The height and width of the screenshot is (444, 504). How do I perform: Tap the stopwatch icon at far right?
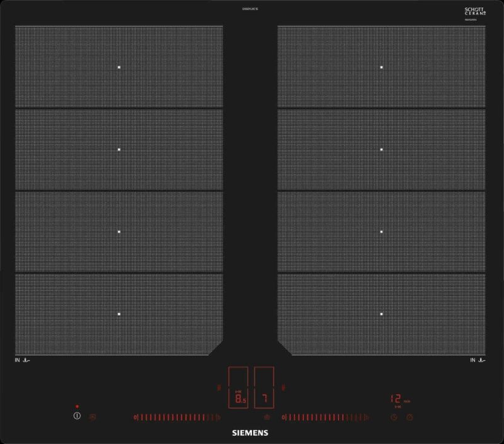[409, 417]
